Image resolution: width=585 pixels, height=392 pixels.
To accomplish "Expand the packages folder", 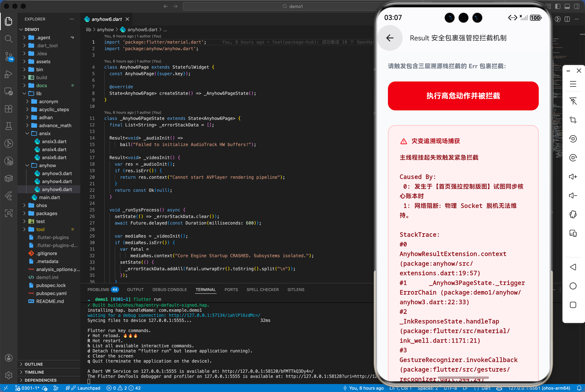I will pos(46,213).
